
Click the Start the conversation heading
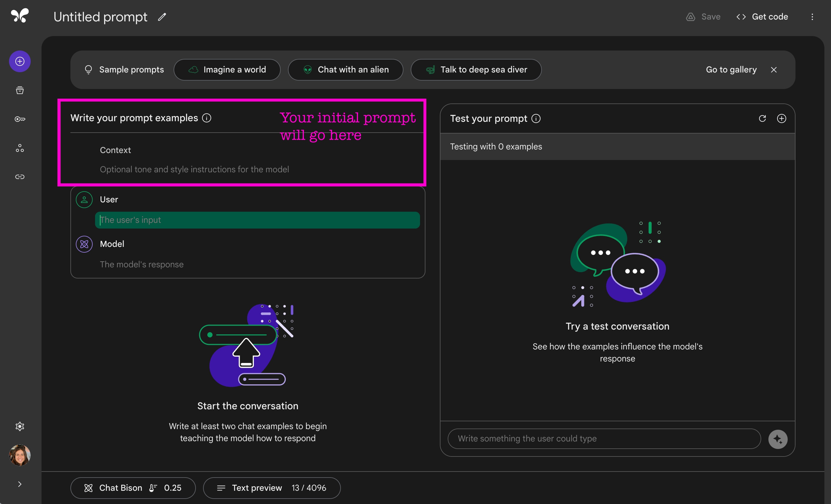(x=248, y=406)
